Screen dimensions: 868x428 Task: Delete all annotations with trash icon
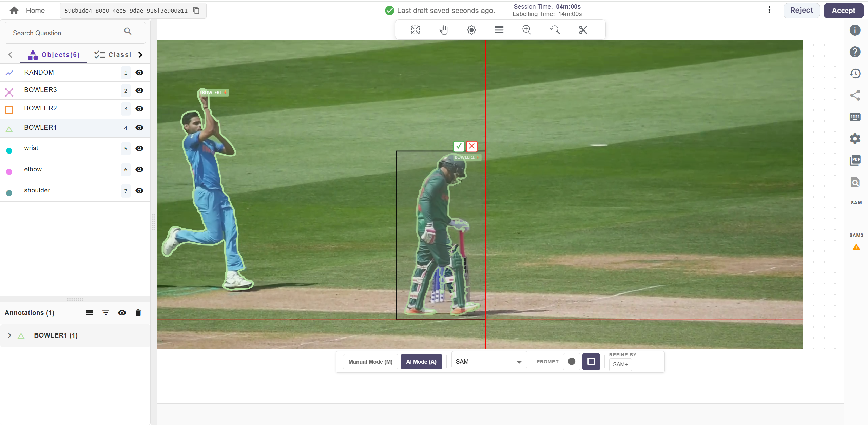(138, 313)
